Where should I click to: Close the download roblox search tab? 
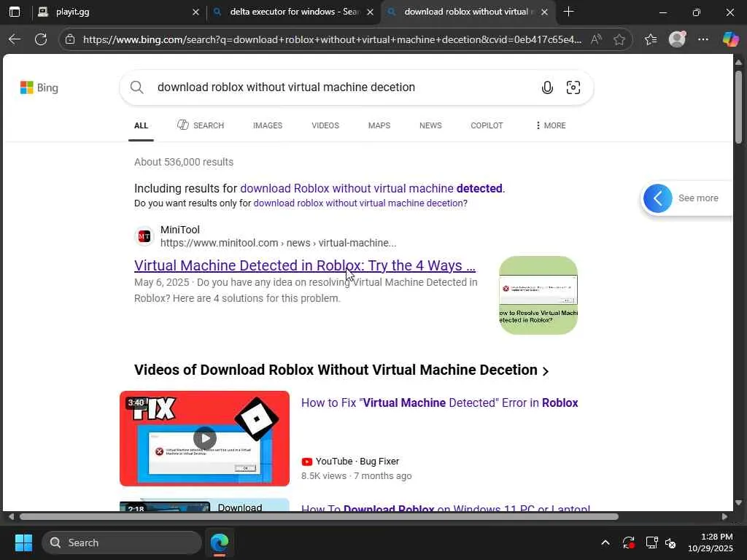[544, 12]
